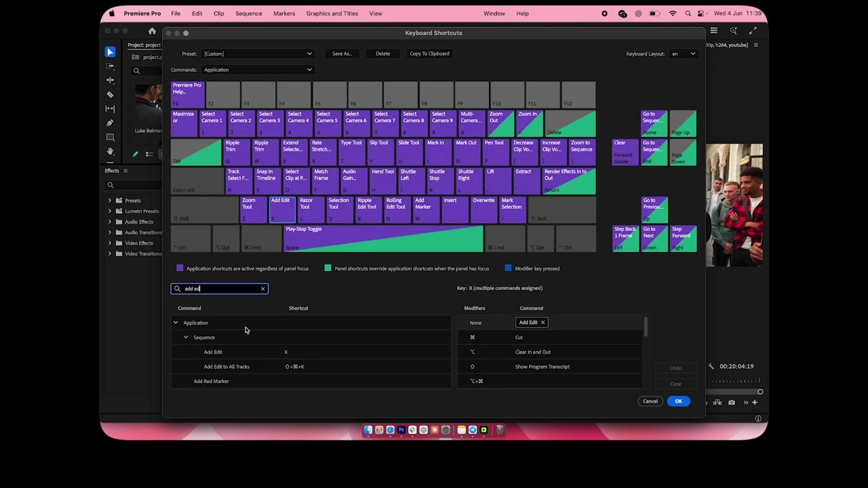Screen dimensions: 868x488
Task: Click the Razor Tool key on keyboard map
Action: tap(311, 210)
